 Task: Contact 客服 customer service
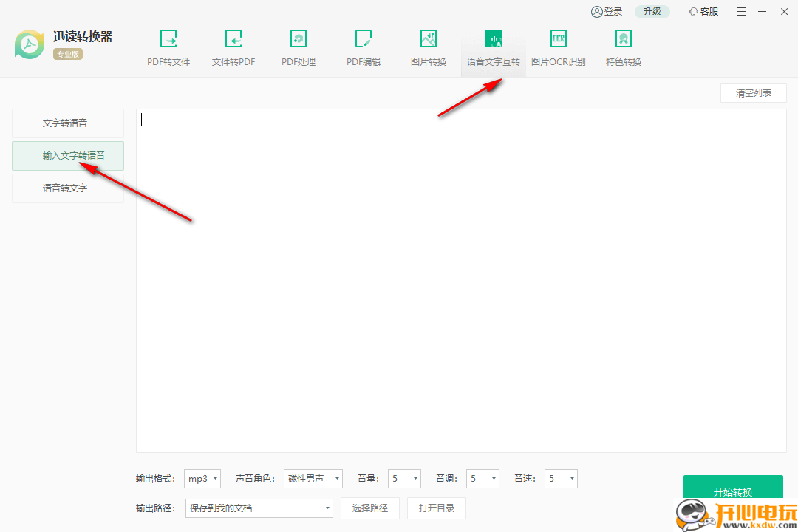coord(703,11)
